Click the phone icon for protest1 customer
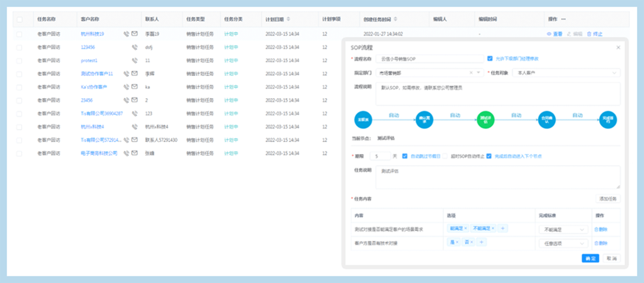644x283 pixels. click(135, 61)
